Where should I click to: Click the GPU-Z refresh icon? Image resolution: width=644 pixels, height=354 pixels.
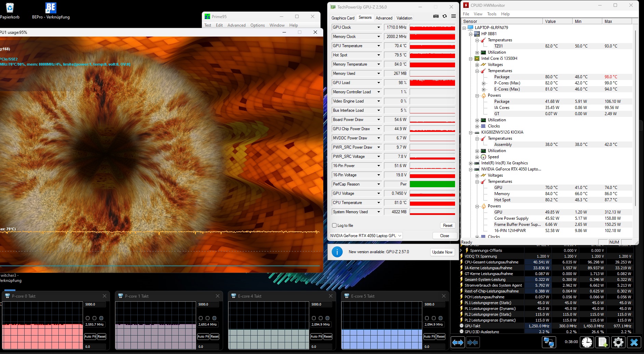(x=444, y=16)
